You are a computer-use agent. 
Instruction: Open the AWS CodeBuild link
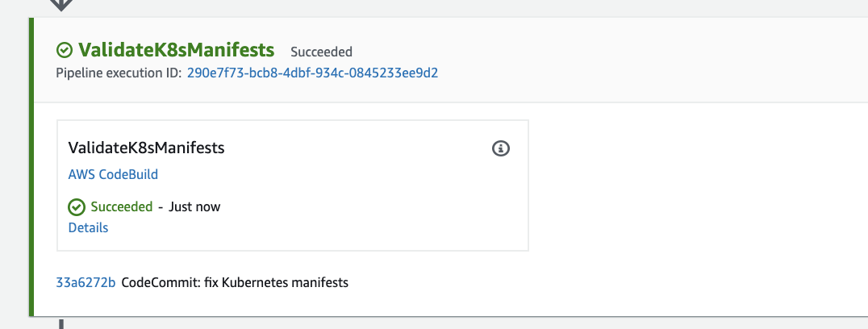pyautogui.click(x=113, y=174)
